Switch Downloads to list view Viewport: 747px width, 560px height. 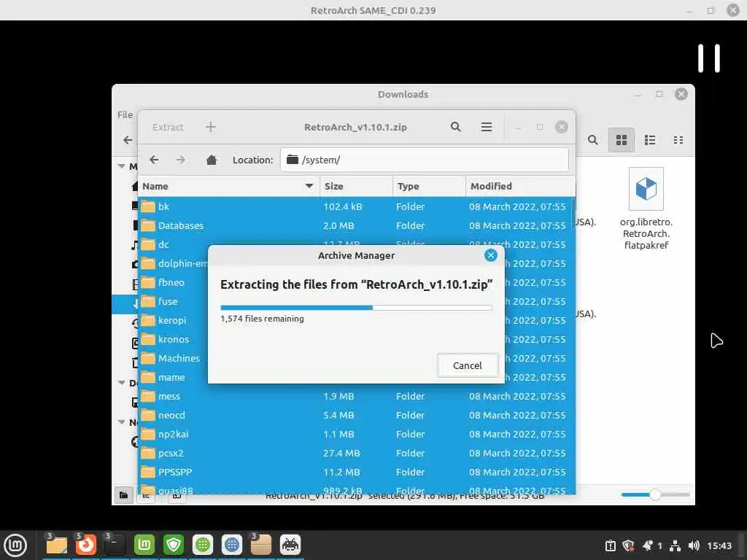coord(650,140)
